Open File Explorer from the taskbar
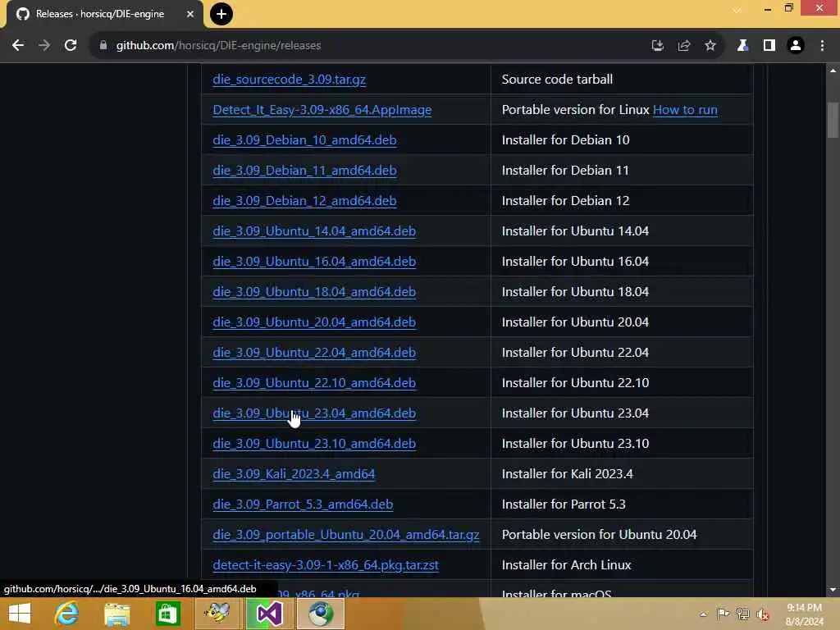This screenshot has height=630, width=840. click(x=116, y=614)
